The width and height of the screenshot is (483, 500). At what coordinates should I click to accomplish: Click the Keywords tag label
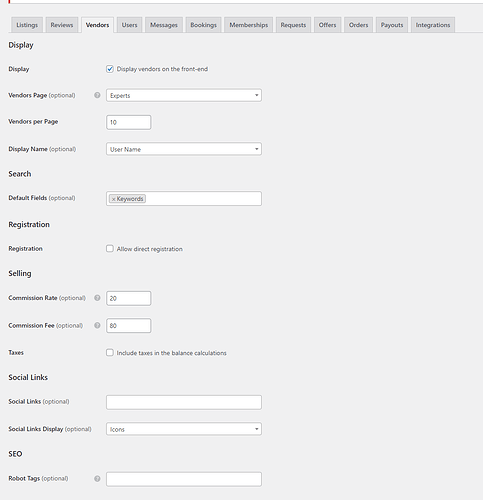[x=130, y=199]
